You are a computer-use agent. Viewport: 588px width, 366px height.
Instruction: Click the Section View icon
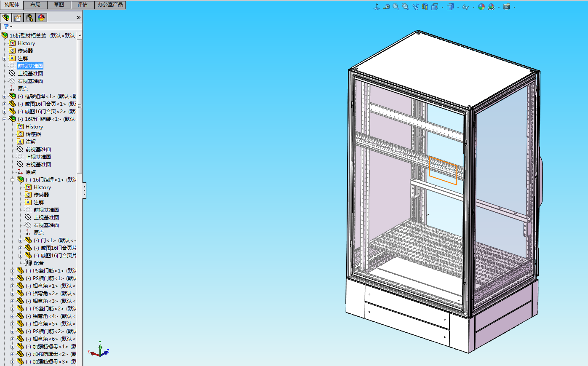[x=425, y=7]
